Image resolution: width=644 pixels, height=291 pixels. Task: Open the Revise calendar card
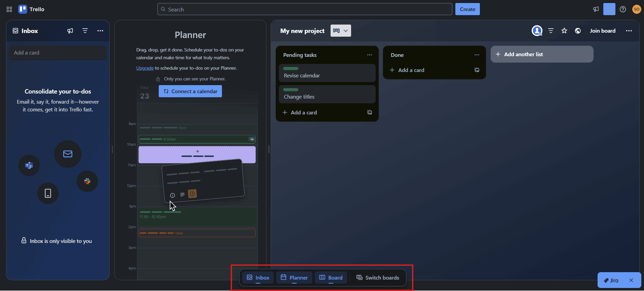[x=327, y=73]
